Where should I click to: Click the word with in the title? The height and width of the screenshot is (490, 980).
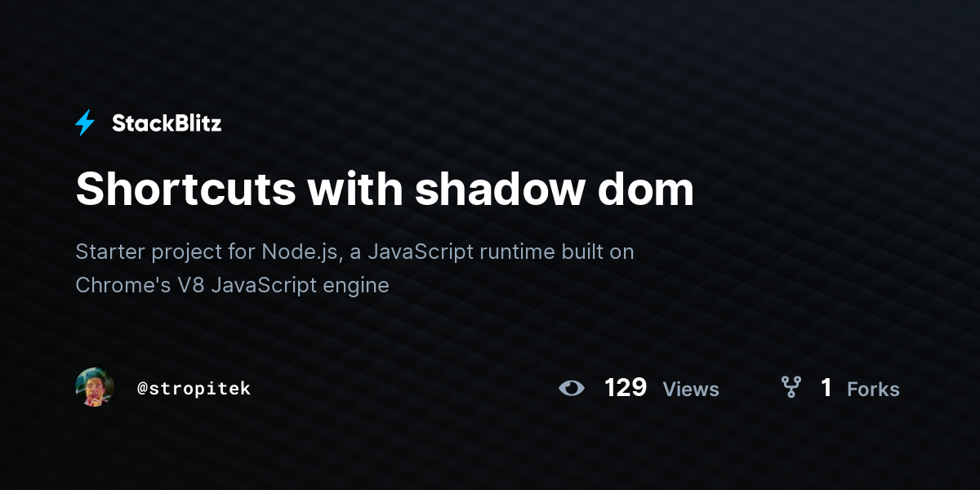pos(355,189)
